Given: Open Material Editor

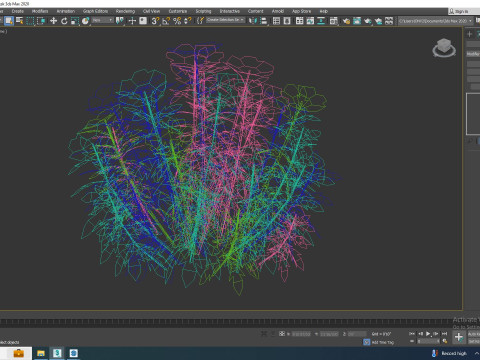Looking at the screenshot, I should coord(333,21).
